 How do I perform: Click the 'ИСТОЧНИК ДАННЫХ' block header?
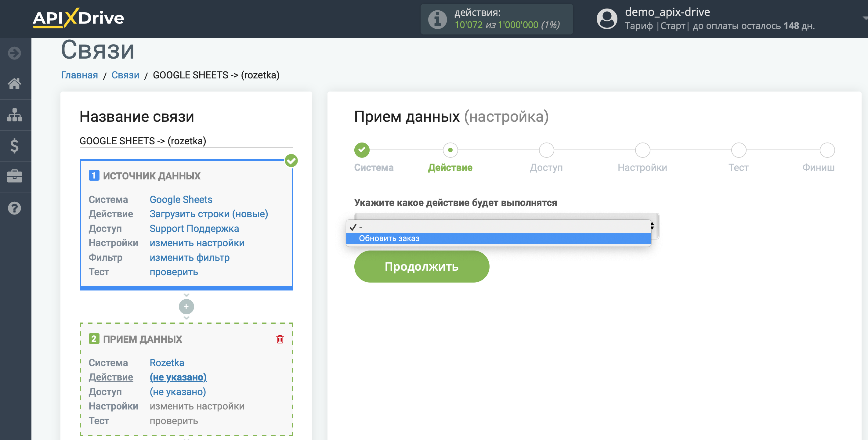[152, 175]
